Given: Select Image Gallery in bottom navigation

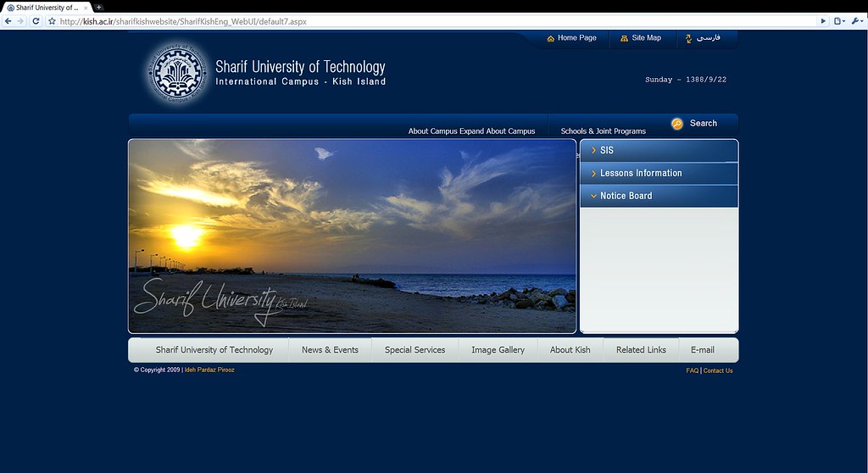Looking at the screenshot, I should (498, 349).
